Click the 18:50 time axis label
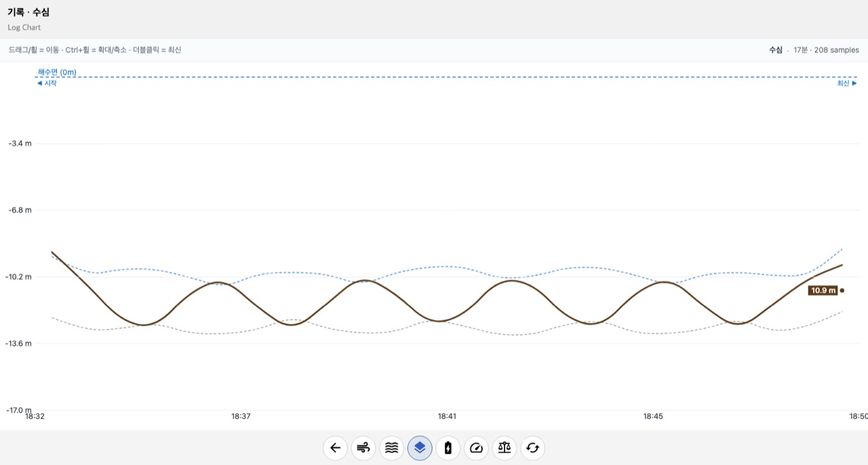This screenshot has height=465, width=868. [x=859, y=416]
